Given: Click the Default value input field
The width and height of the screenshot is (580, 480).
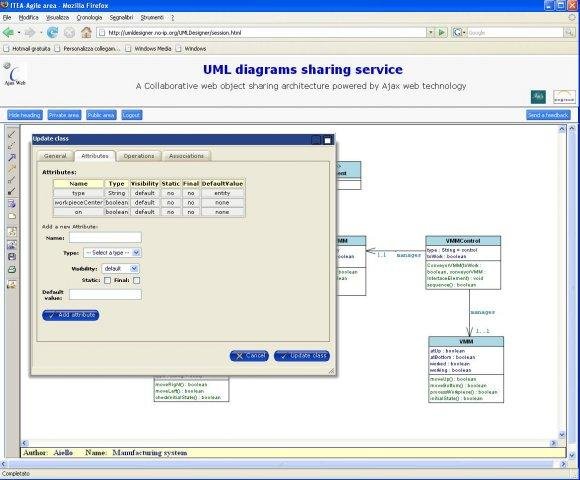Looking at the screenshot, I should click(105, 294).
